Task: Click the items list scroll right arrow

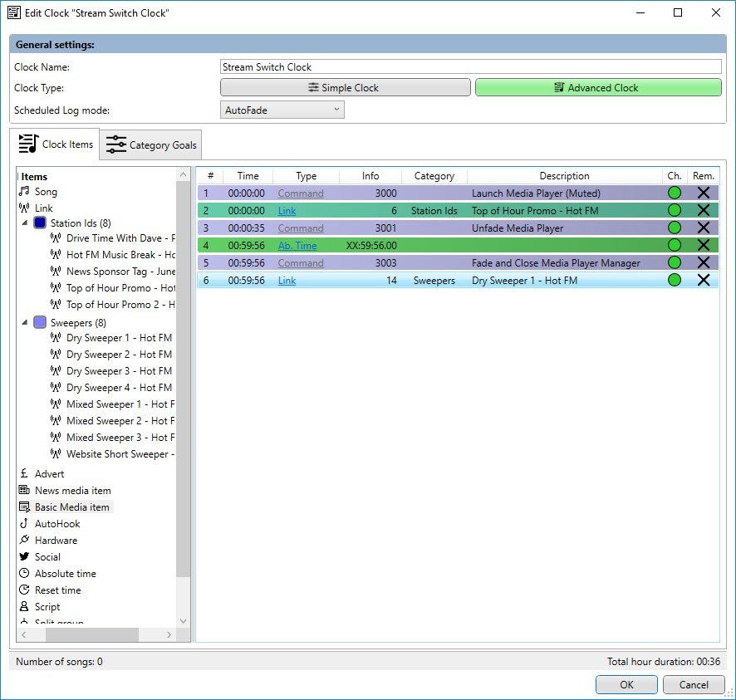Action: [x=169, y=634]
